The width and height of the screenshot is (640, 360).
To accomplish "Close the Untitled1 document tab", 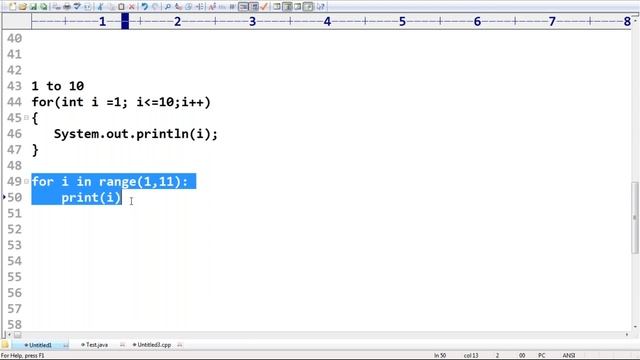I will pos(66,345).
